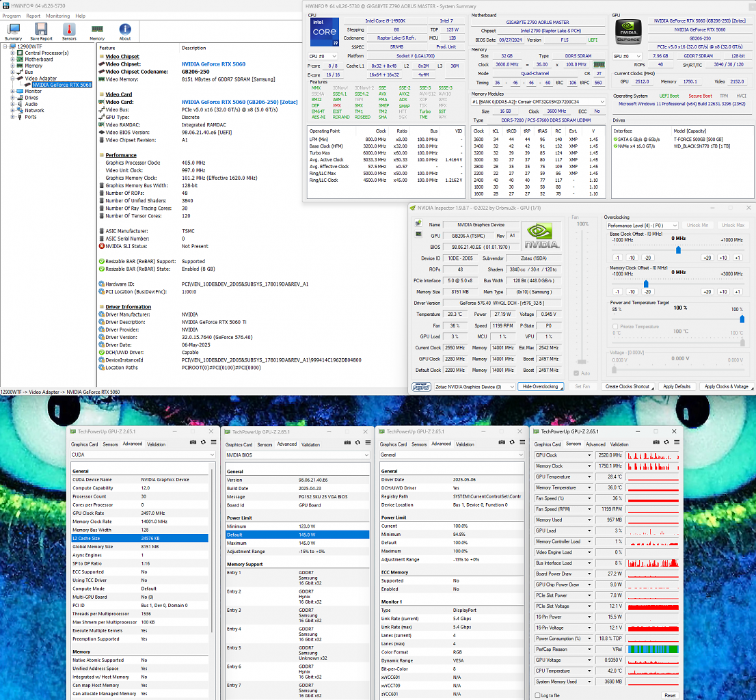Click the Unlock Max button
This screenshot has height=700, width=756.
click(x=733, y=225)
